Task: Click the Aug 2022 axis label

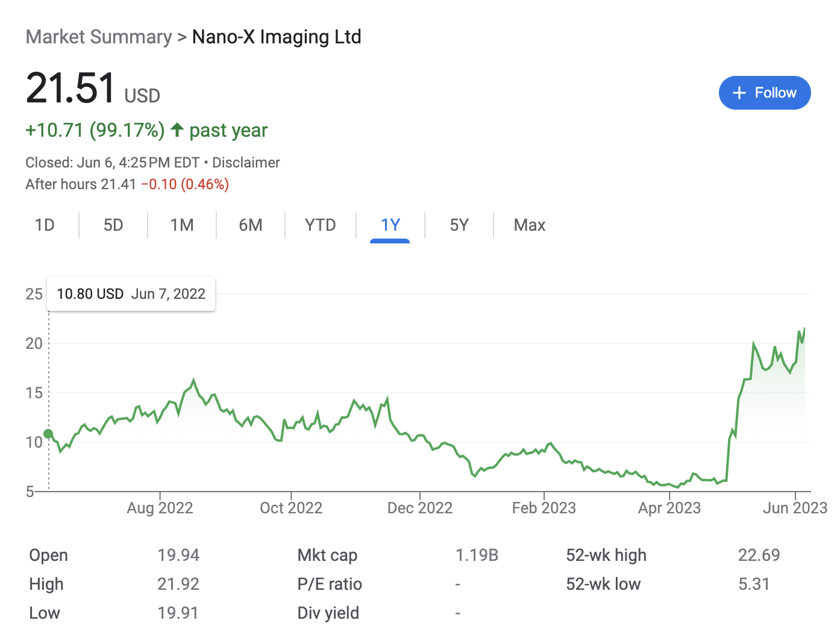Action: pos(160,508)
